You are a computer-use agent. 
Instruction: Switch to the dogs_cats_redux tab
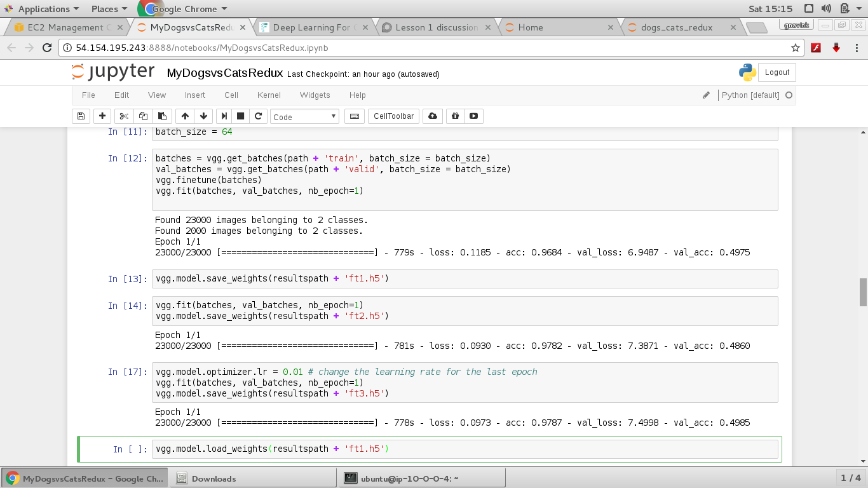(677, 27)
